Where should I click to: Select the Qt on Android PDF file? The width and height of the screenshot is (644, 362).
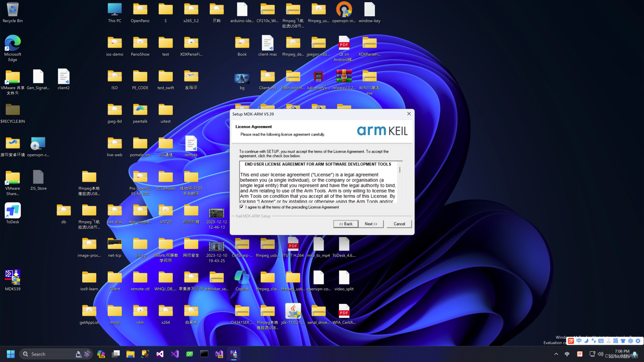coord(344,49)
